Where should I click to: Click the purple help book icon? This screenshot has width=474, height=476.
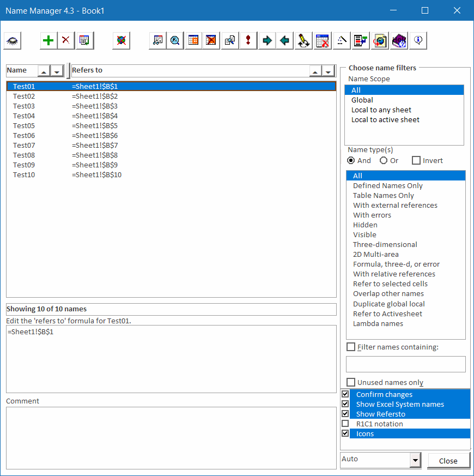click(x=399, y=40)
